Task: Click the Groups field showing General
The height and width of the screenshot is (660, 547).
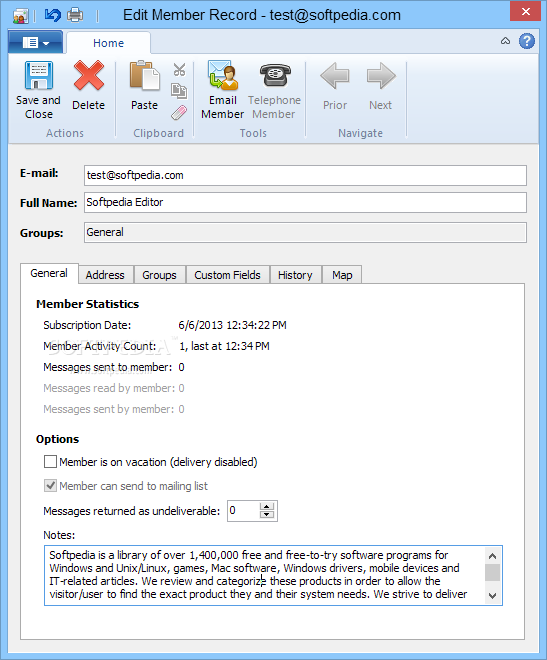Action: (x=305, y=232)
